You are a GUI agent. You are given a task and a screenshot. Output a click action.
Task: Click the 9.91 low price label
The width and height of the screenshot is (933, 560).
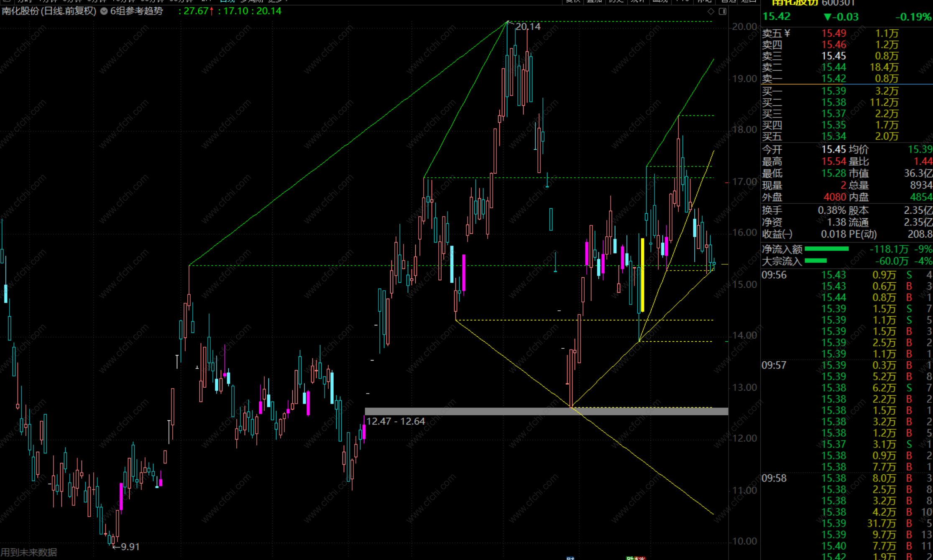(130, 547)
